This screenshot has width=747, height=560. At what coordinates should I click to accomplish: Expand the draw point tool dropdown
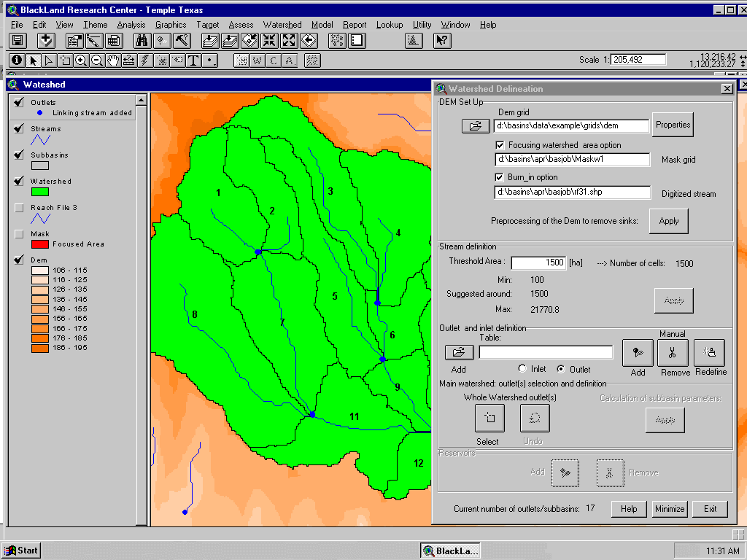tap(210, 61)
